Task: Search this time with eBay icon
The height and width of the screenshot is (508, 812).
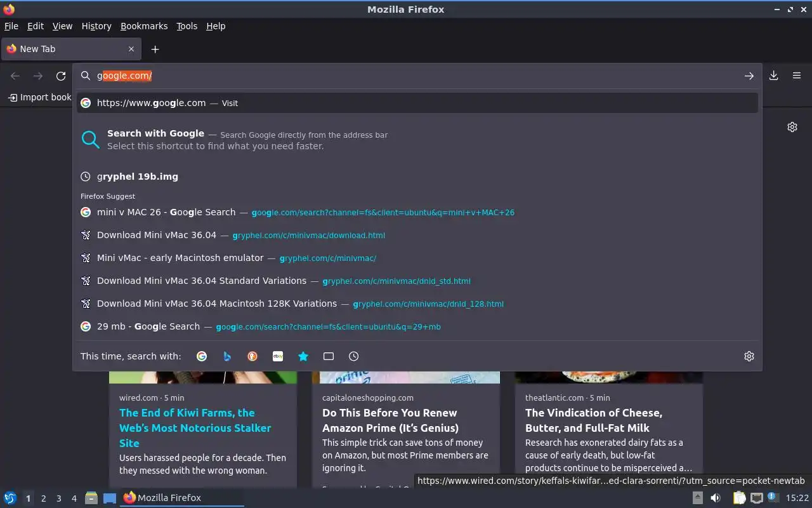Action: (x=278, y=356)
